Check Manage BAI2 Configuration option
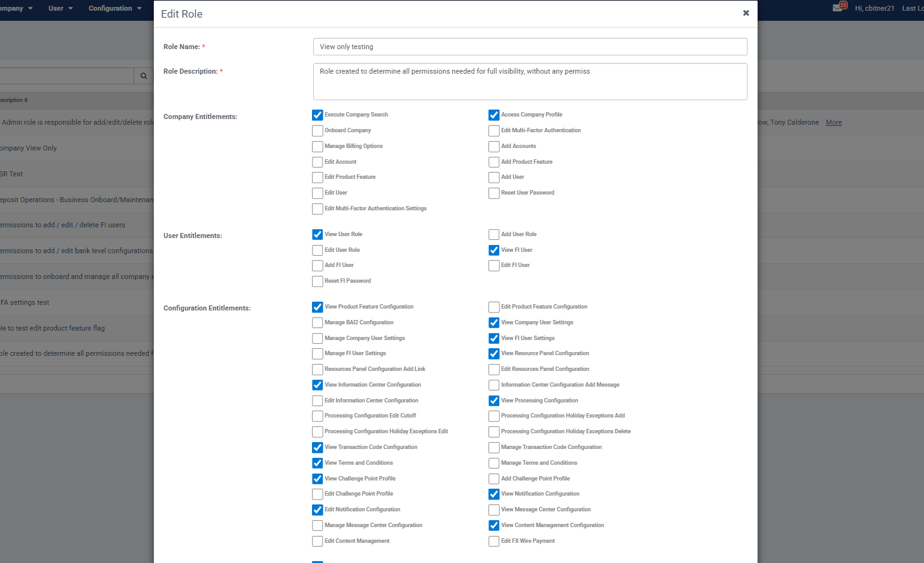The height and width of the screenshot is (563, 924). tap(318, 323)
